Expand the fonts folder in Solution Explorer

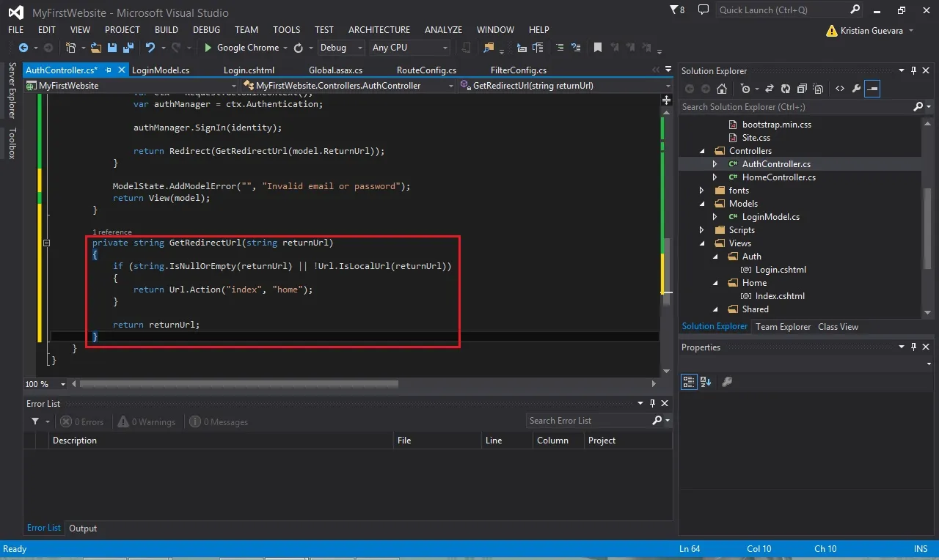pos(702,191)
